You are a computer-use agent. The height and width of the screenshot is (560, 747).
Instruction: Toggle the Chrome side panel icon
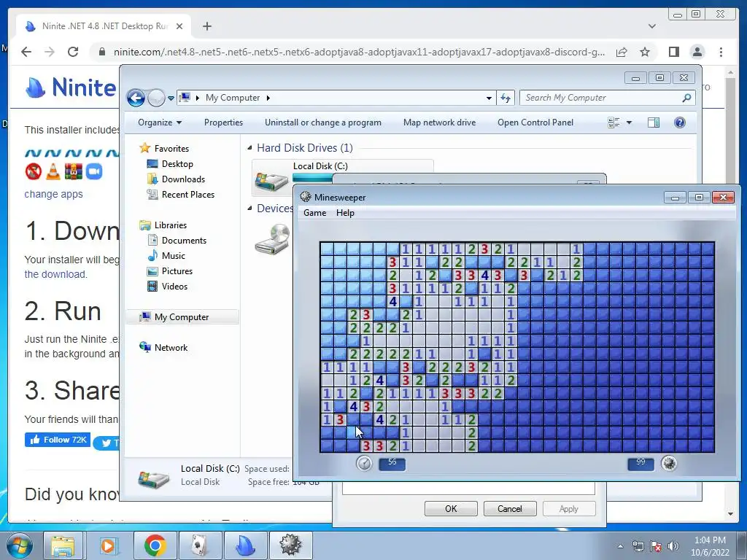[673, 52]
